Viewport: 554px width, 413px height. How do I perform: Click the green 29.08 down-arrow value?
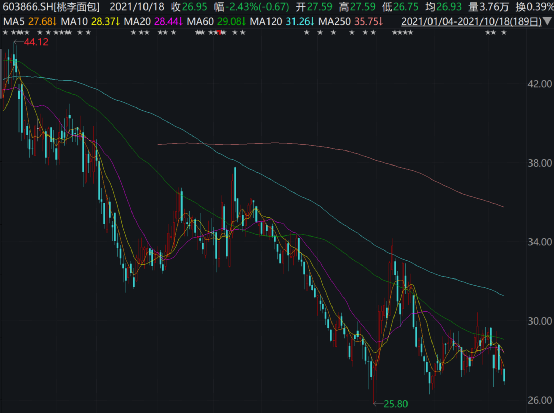pos(231,22)
